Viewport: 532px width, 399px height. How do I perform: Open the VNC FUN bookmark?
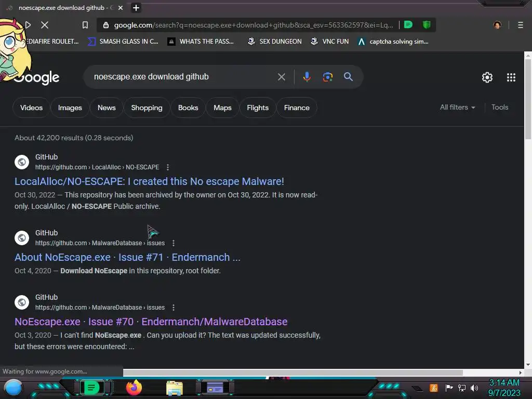[330, 42]
